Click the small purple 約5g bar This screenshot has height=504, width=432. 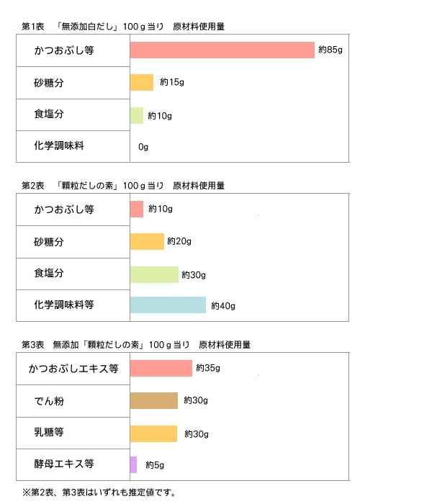click(133, 464)
